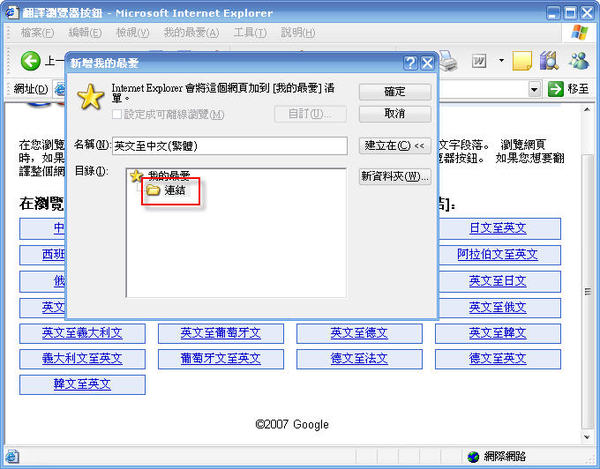The width and height of the screenshot is (600, 469).
Task: Click the 新資料夾 button
Action: (x=395, y=176)
